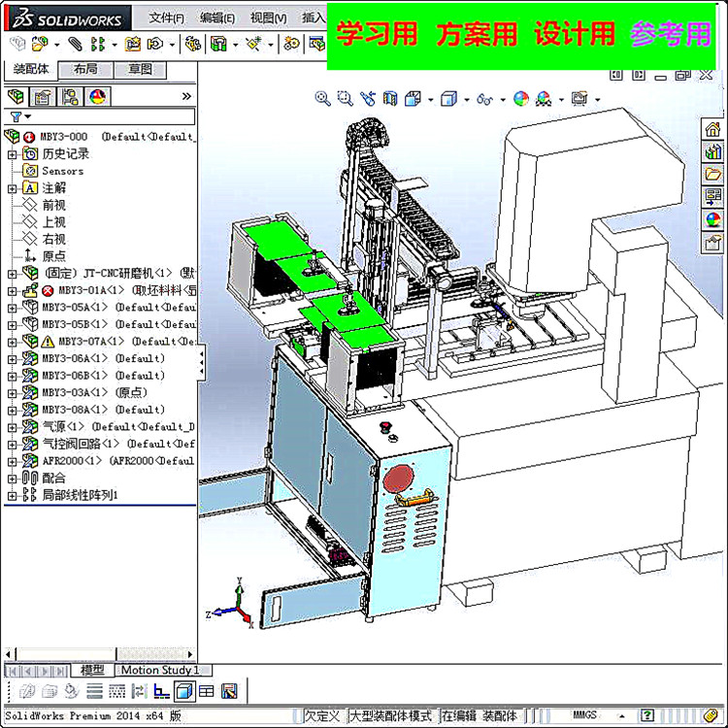The height and width of the screenshot is (728, 728).
Task: Select the 右视 plane in the tree
Action: (53, 240)
